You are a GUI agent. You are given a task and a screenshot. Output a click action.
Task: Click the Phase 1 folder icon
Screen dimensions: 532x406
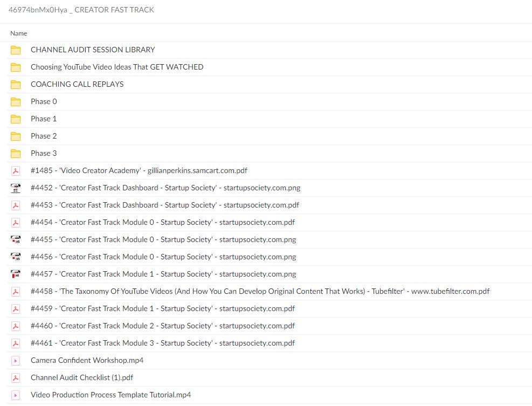[x=15, y=119]
